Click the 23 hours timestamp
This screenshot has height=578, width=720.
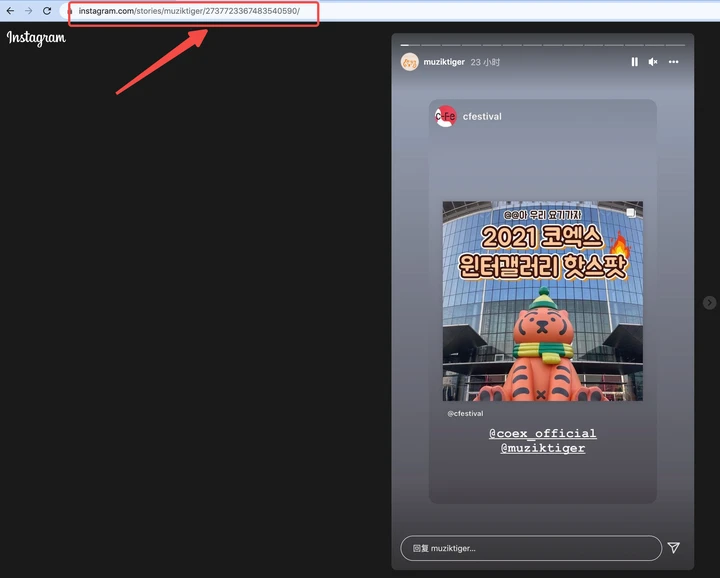(485, 62)
